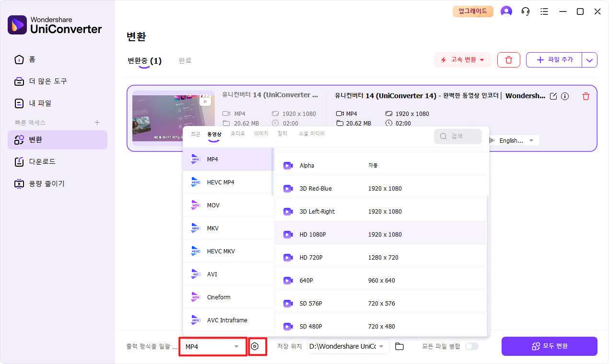The image size is (609, 364).
Task: Switch to the 완료 tab
Action: (185, 61)
